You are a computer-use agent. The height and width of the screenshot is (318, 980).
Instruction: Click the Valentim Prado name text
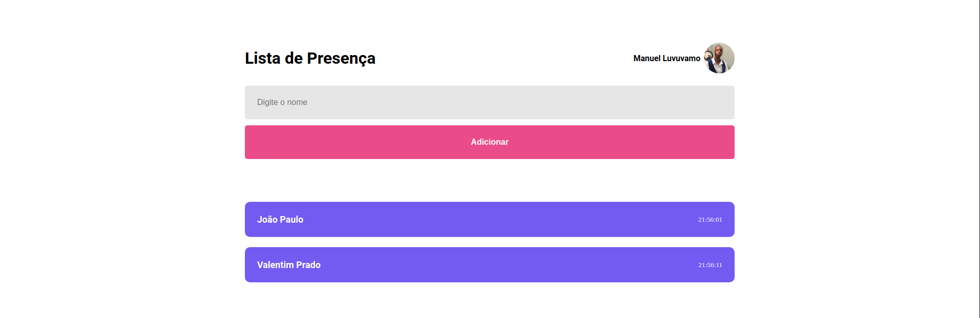pos(289,265)
